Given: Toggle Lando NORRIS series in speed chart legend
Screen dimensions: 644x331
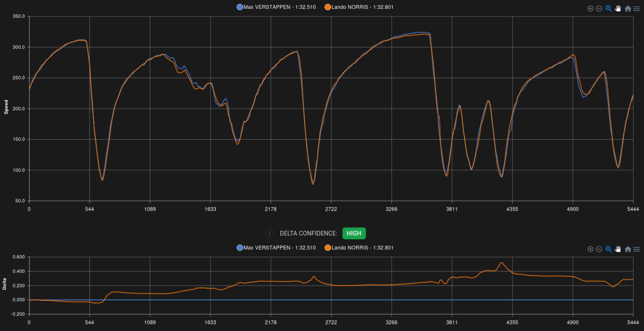Looking at the screenshot, I should (362, 7).
